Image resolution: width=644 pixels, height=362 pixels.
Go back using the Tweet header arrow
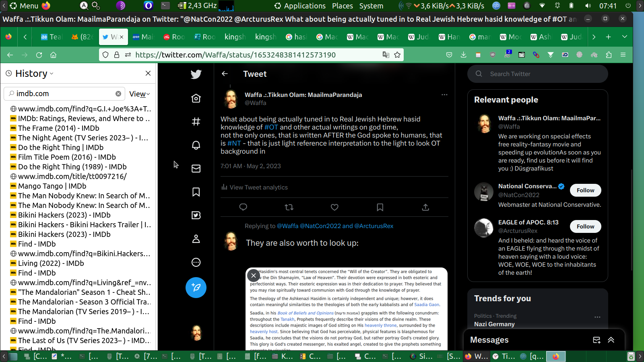coord(225,74)
